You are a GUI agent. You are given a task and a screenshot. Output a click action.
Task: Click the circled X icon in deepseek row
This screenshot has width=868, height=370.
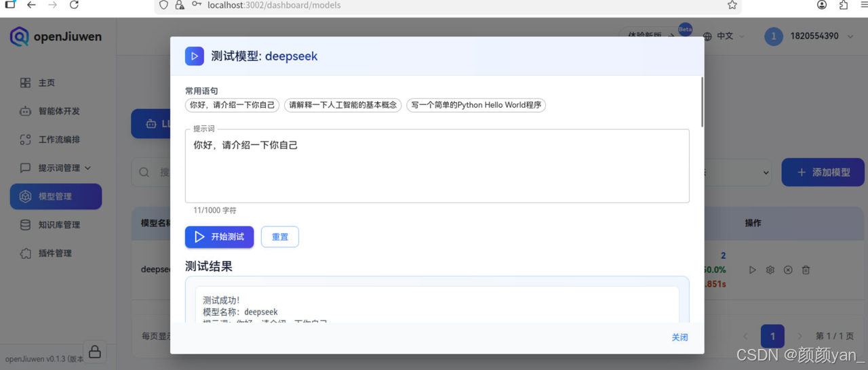(788, 270)
